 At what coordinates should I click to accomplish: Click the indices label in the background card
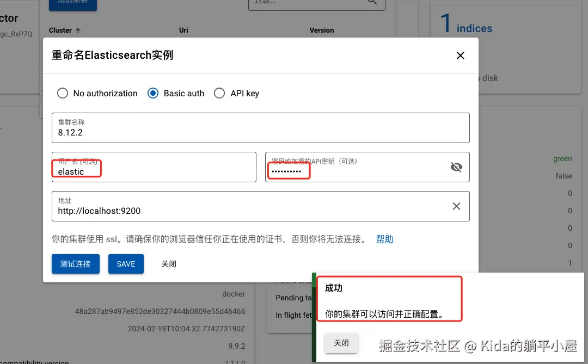[x=474, y=28]
